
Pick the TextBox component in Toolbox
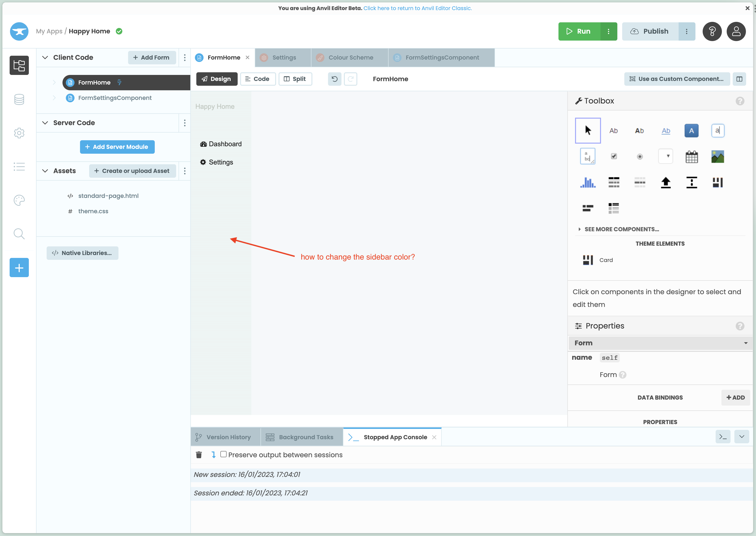(717, 131)
